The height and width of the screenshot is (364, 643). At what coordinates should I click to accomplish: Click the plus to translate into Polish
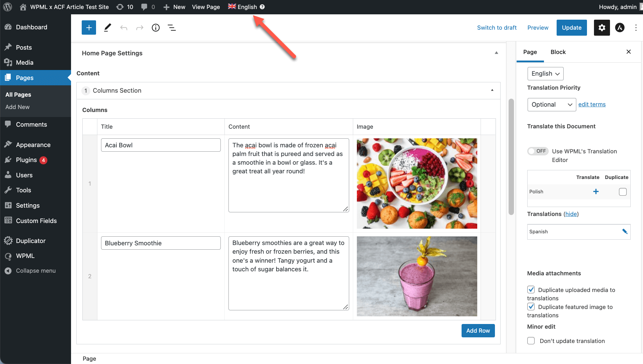[x=596, y=192]
